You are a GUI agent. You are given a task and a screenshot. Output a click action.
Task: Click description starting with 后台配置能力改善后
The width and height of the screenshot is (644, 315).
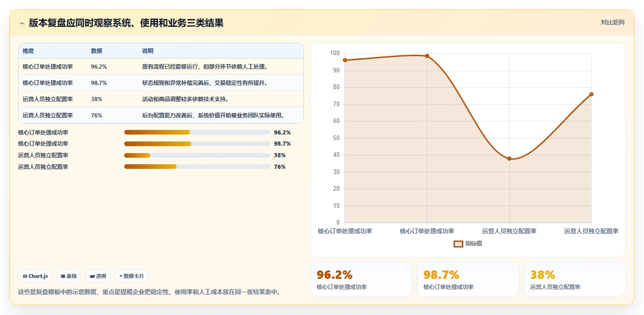tap(213, 116)
